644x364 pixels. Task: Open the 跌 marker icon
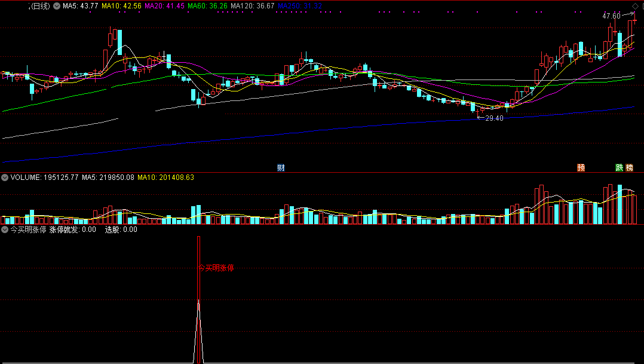619,167
